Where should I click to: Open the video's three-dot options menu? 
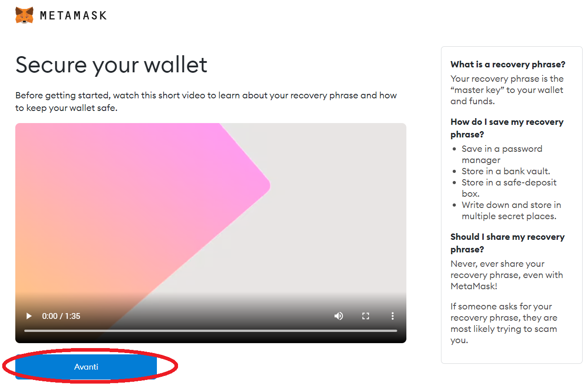tap(392, 316)
